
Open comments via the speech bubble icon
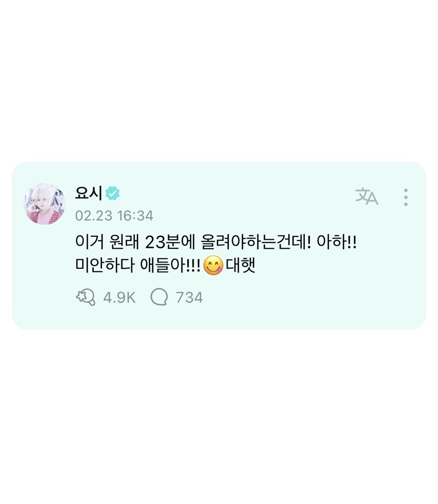(159, 298)
